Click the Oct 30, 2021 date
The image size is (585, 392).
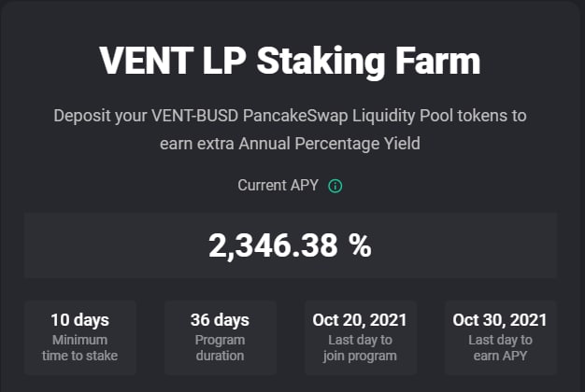pos(500,320)
